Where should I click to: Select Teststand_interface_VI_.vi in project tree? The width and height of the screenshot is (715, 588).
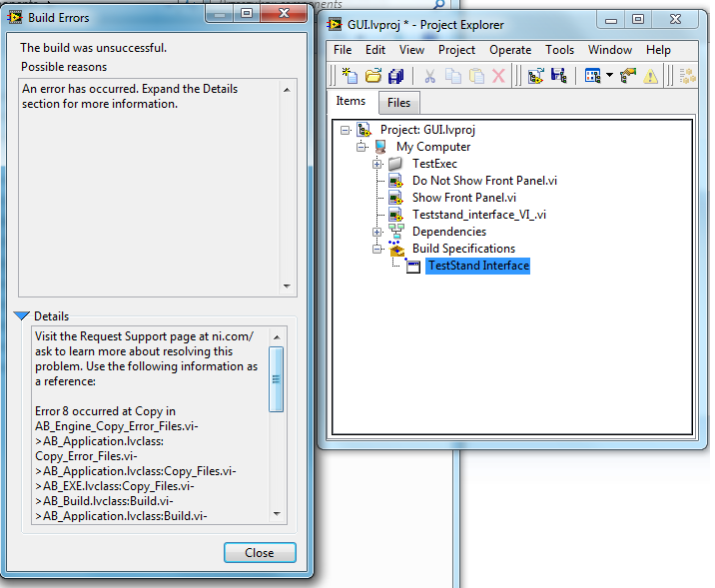[x=478, y=215]
